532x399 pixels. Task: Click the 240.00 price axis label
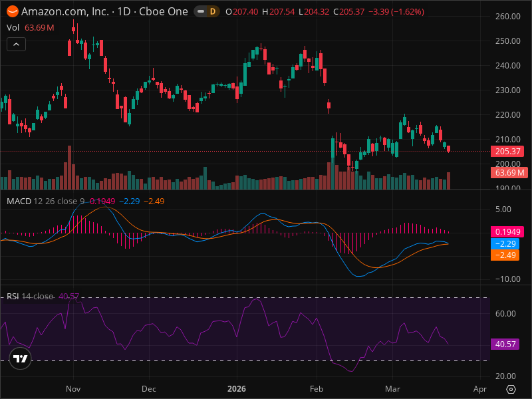pos(507,65)
